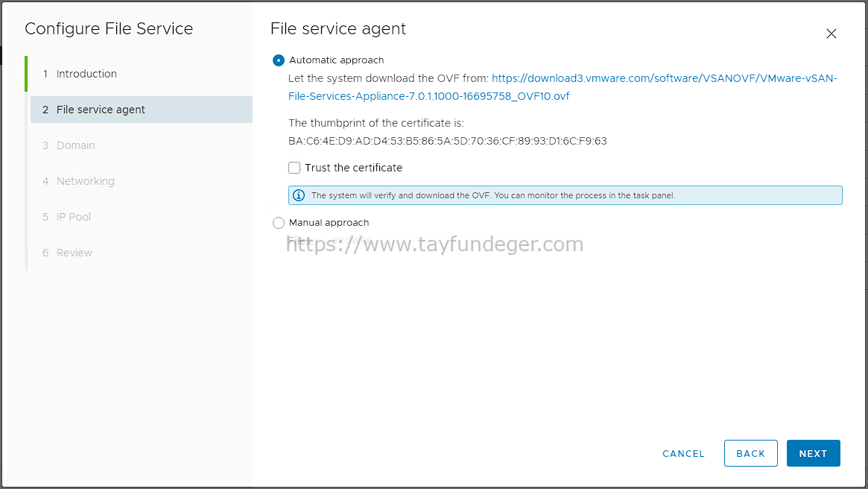Click the info icon in the blue banner
868x489 pixels.
[298, 195]
